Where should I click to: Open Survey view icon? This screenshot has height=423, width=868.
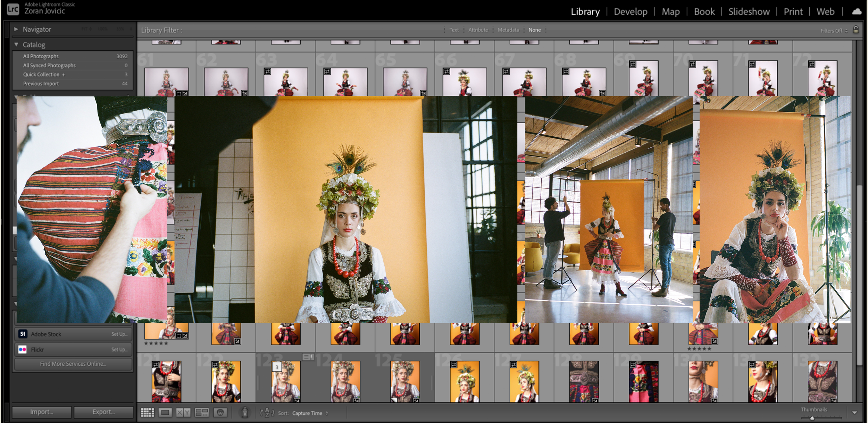[x=202, y=413]
